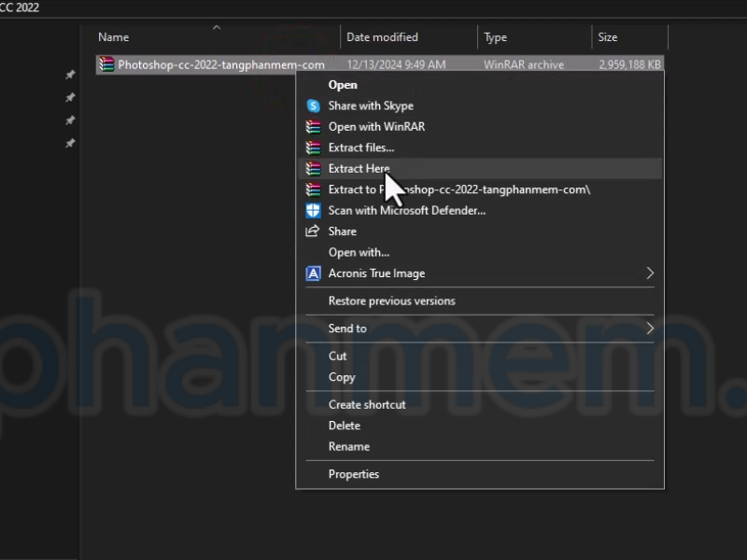Image resolution: width=747 pixels, height=560 pixels.
Task: Sort by the Date modified column
Action: (382, 37)
